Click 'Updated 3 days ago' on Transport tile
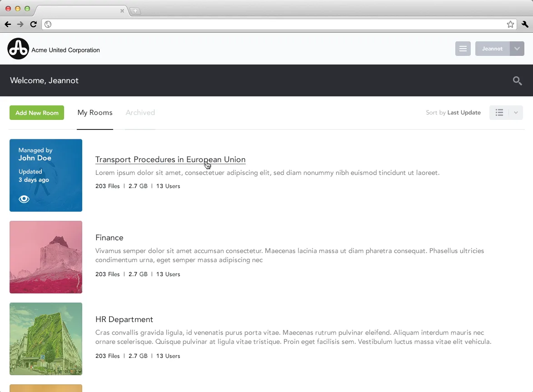The image size is (533, 392). [34, 176]
